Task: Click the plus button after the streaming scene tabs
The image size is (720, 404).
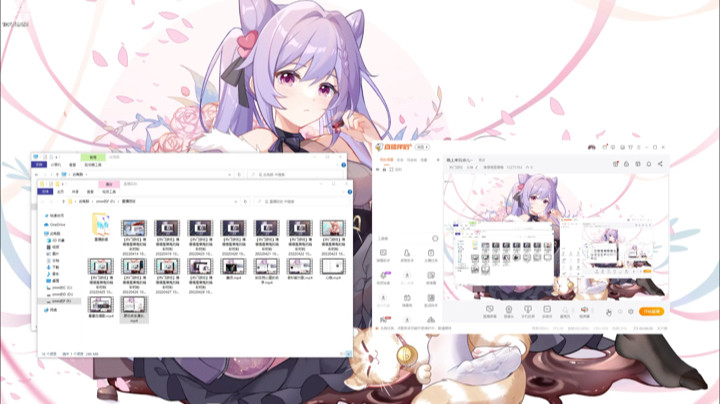Action: (x=438, y=160)
